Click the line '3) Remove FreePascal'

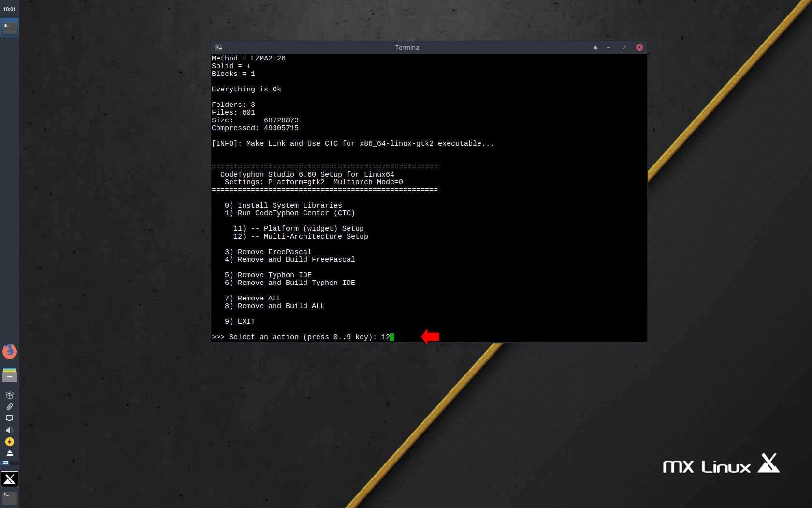[268, 252]
